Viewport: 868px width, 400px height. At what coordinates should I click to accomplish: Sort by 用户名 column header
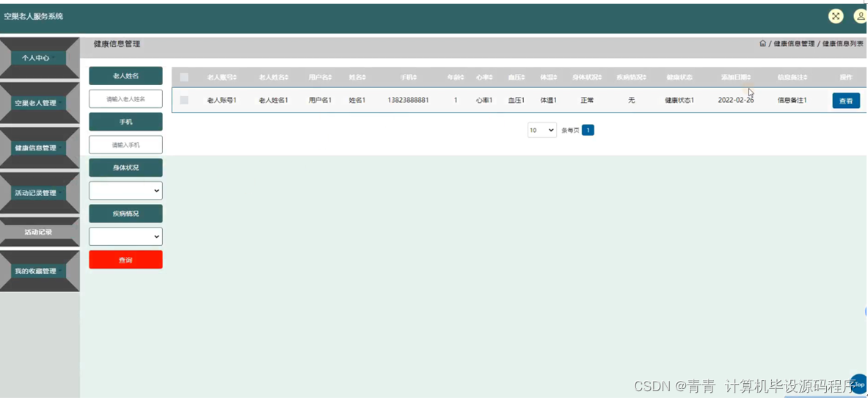tap(320, 78)
